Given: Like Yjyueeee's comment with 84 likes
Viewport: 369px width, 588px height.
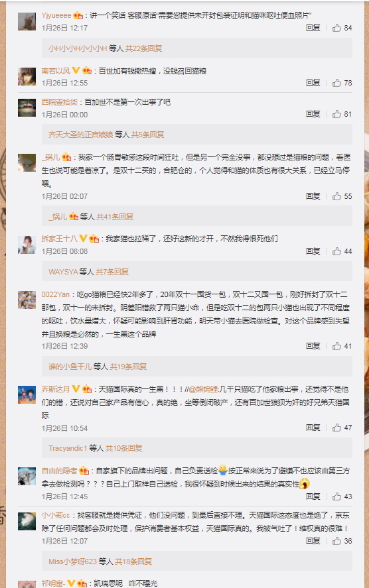Looking at the screenshot, I should 336,28.
